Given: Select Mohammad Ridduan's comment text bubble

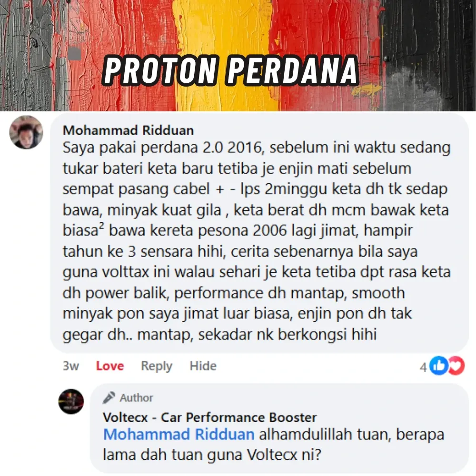Looking at the screenshot, I should pyautogui.click(x=259, y=233).
